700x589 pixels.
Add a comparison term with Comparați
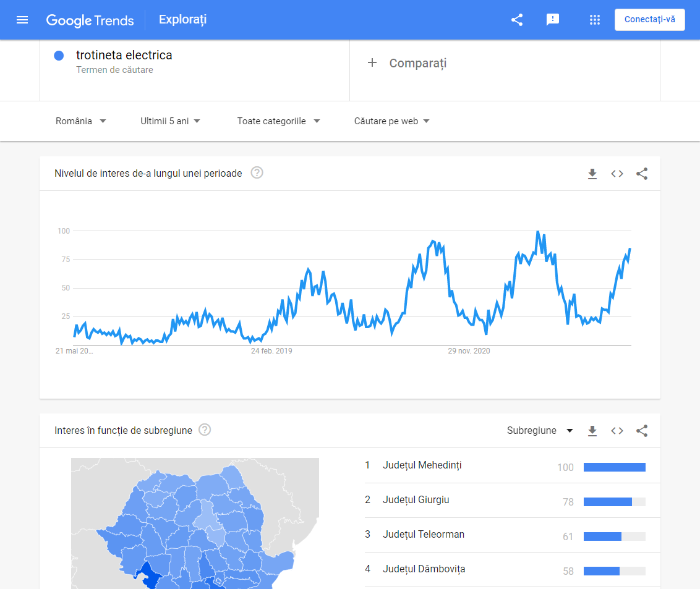418,63
